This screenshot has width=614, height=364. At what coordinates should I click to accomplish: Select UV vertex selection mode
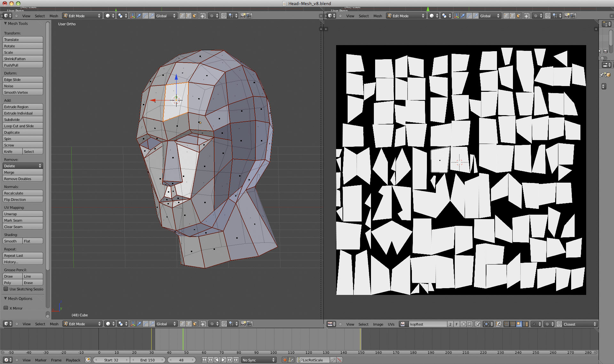pyautogui.click(x=507, y=324)
